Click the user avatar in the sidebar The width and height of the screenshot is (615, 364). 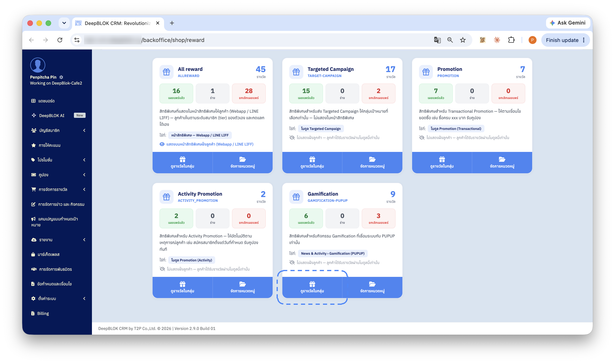37,65
